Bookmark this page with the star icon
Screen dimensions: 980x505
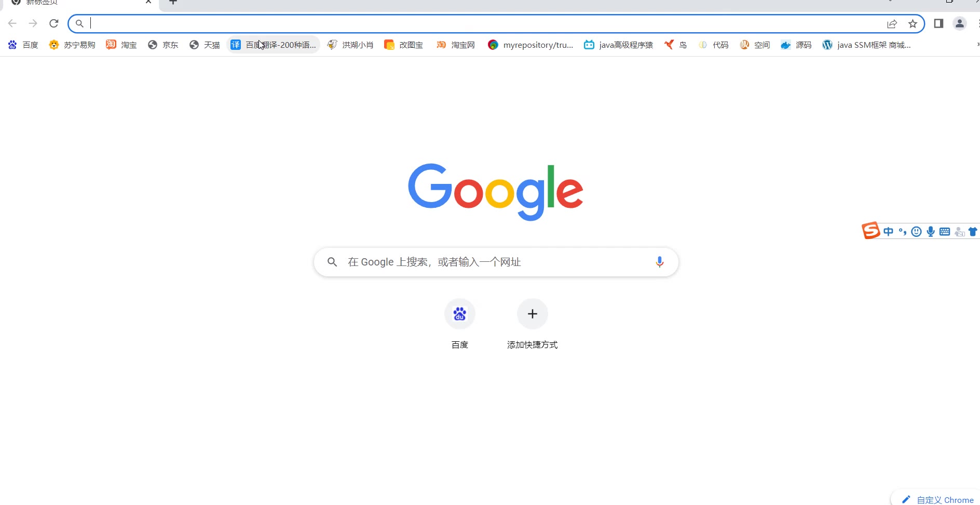913,24
